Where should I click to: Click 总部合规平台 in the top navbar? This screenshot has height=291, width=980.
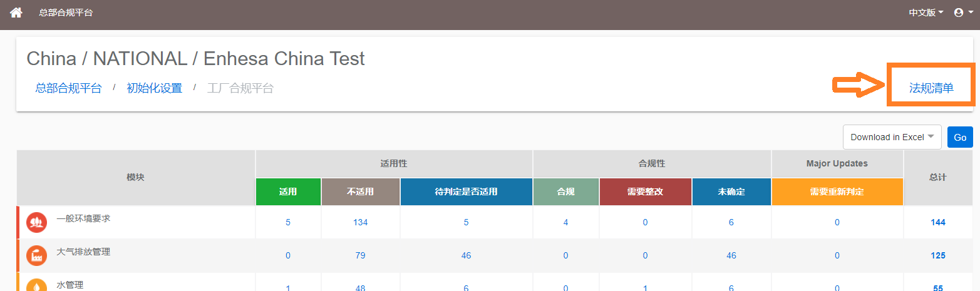click(x=66, y=13)
